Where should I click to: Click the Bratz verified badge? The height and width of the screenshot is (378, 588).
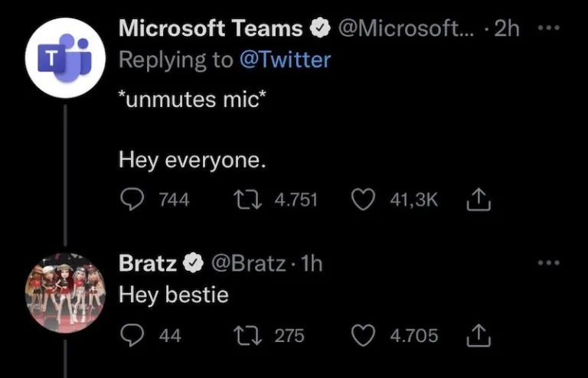(x=194, y=264)
